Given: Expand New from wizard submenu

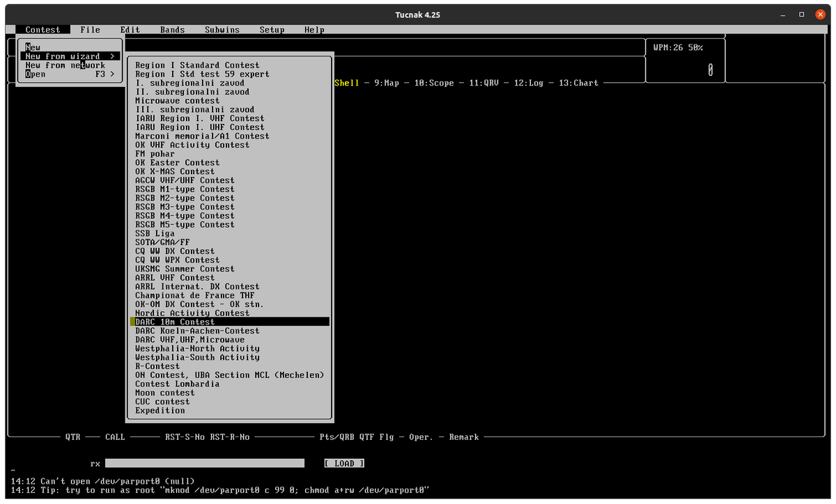Looking at the screenshot, I should pyautogui.click(x=70, y=56).
